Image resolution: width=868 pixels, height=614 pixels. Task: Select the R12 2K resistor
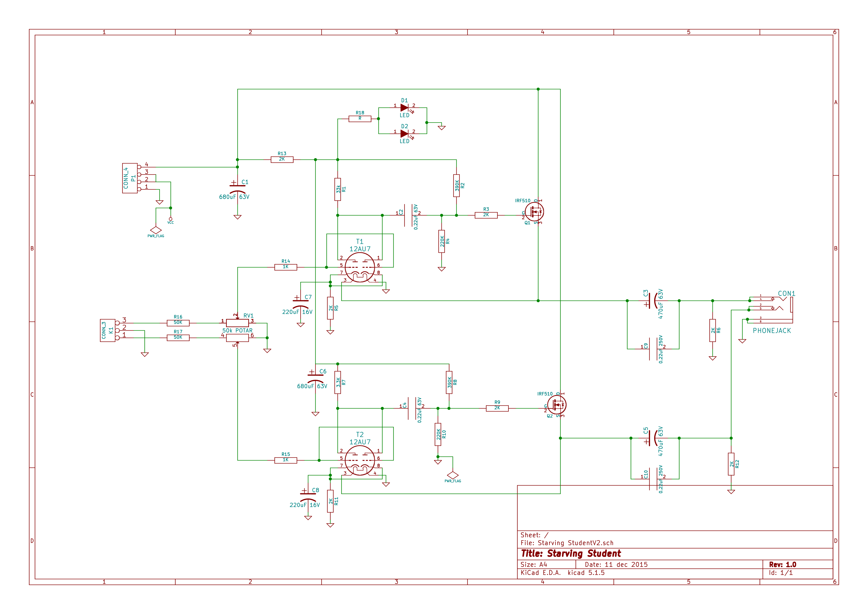[731, 464]
